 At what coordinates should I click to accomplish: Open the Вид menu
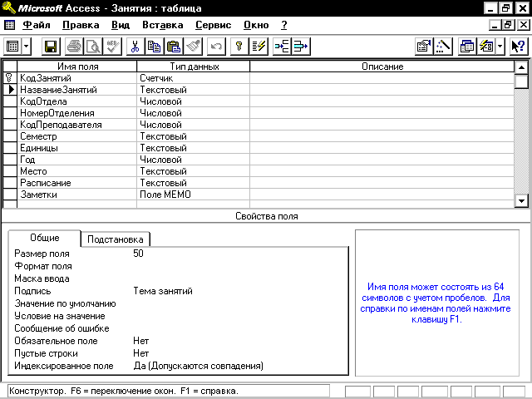tap(121, 25)
